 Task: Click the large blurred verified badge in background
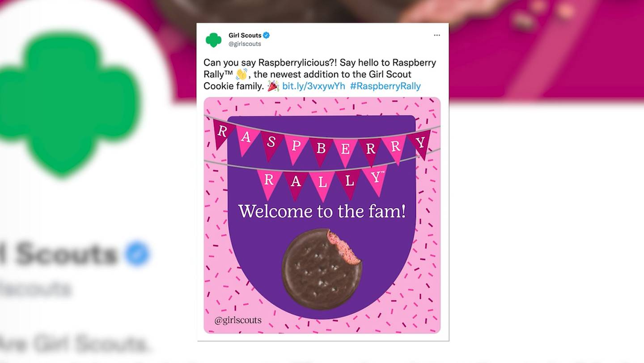pyautogui.click(x=137, y=253)
